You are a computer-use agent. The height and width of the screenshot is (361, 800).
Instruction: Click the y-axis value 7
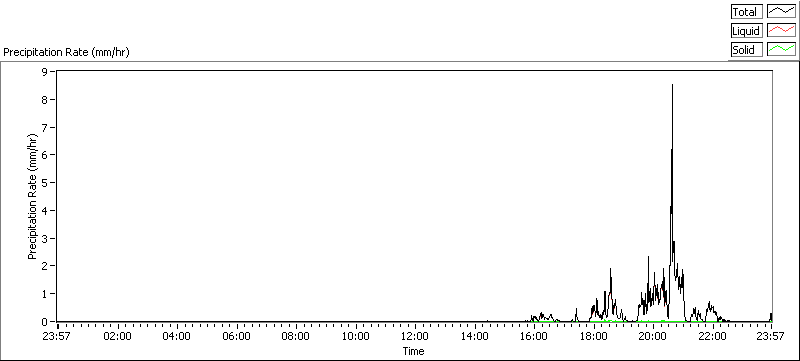tap(44, 127)
